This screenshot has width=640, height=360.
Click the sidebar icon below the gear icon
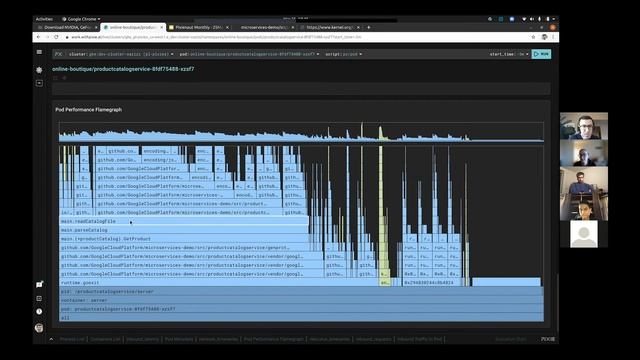[x=39, y=83]
